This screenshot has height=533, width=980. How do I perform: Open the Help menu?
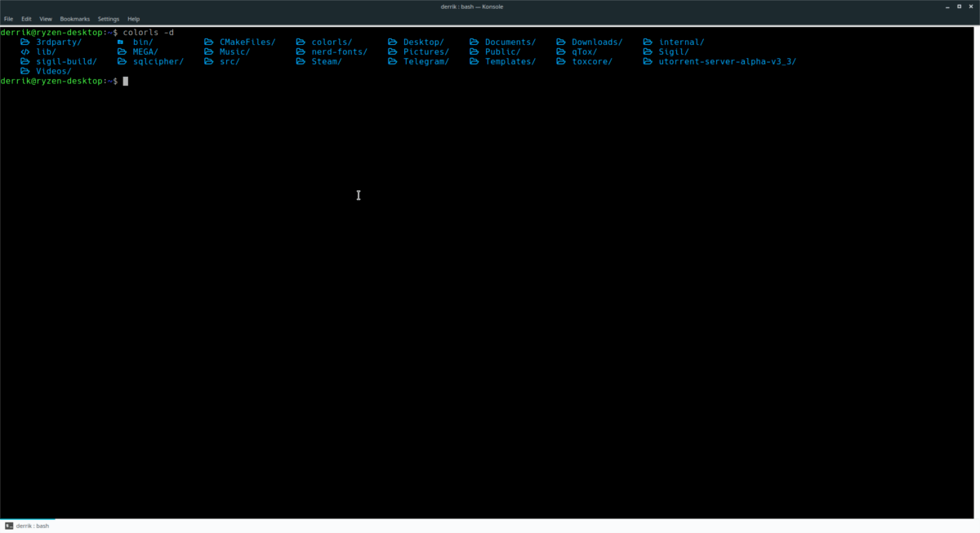(133, 19)
